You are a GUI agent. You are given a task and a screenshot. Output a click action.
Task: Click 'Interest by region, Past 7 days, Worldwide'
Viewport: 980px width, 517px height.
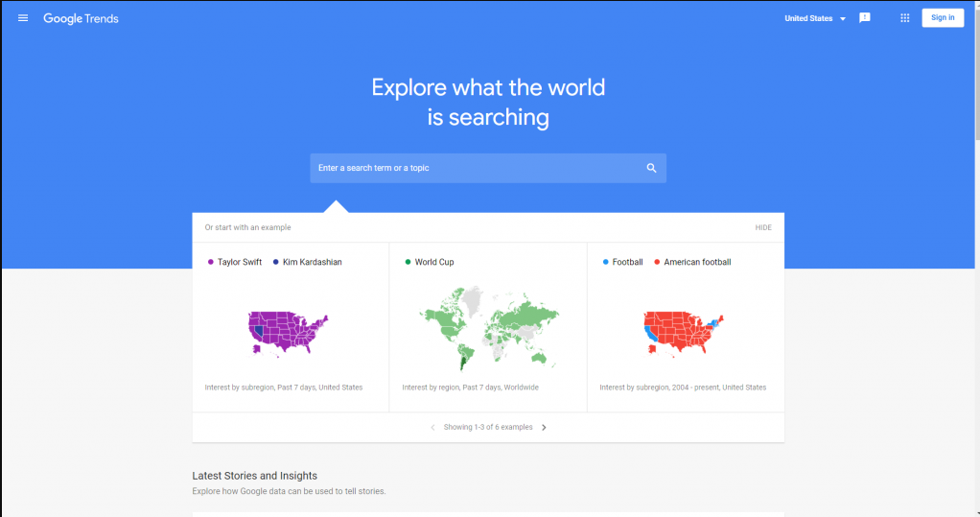tap(470, 388)
